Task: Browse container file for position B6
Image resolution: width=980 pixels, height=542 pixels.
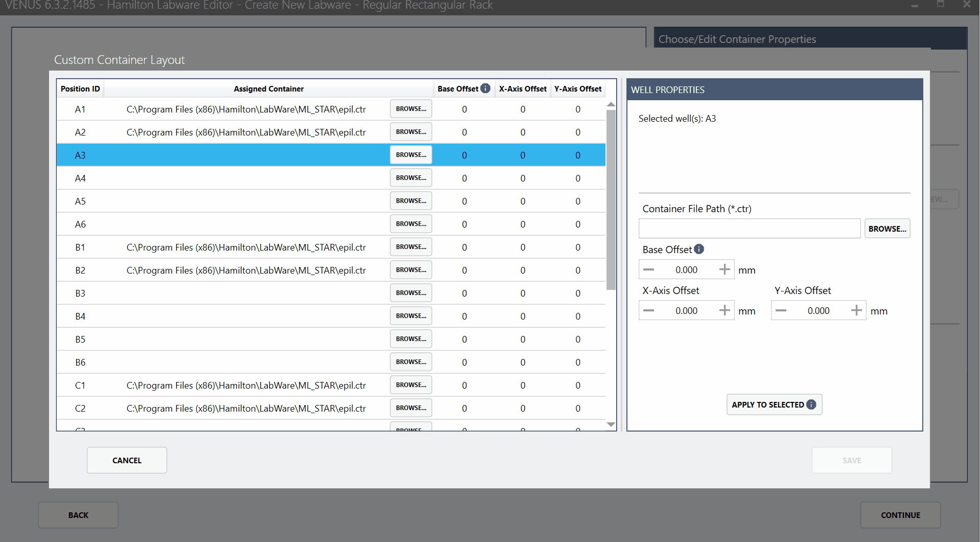Action: [411, 362]
